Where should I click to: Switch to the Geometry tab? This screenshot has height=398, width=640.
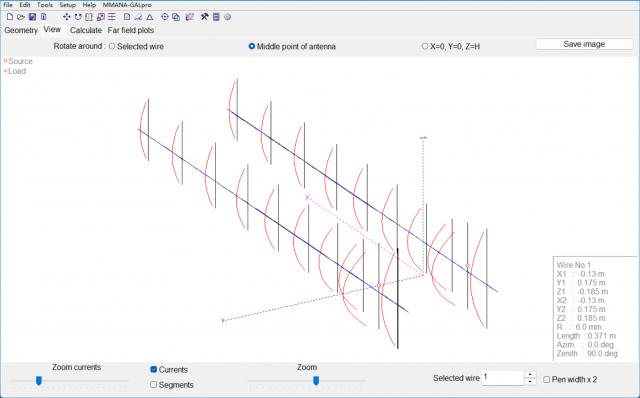[x=21, y=30]
